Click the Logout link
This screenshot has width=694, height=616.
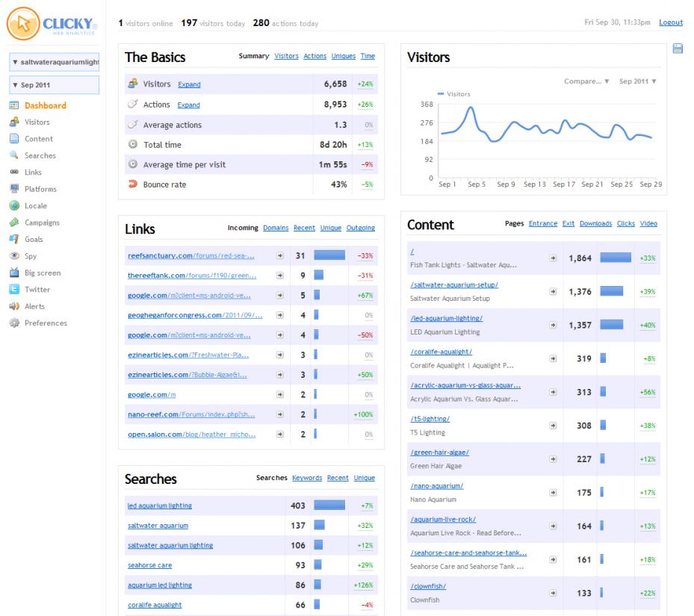[671, 22]
